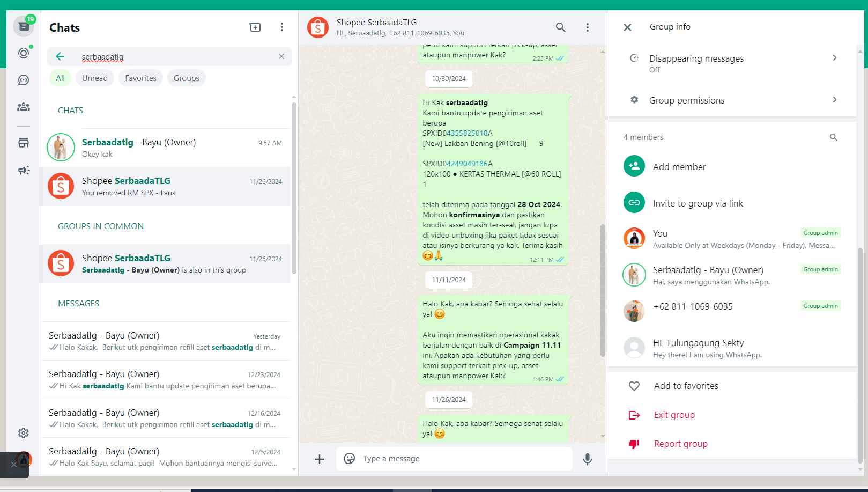Screen dimensions: 868x492
Task: Click the Shopee SerbaadaTLG conversation title
Action: 376,23
